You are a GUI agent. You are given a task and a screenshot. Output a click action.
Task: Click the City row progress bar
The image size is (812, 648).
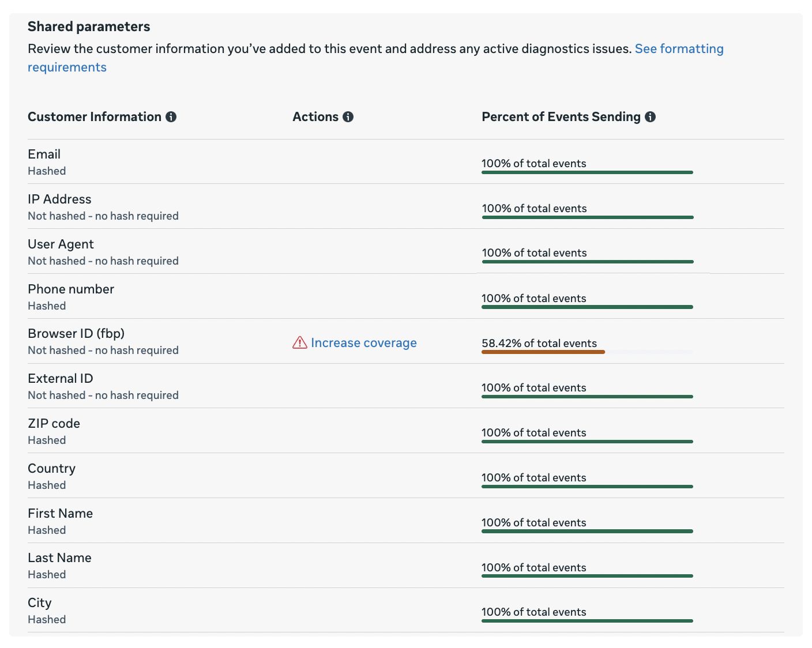(x=587, y=621)
